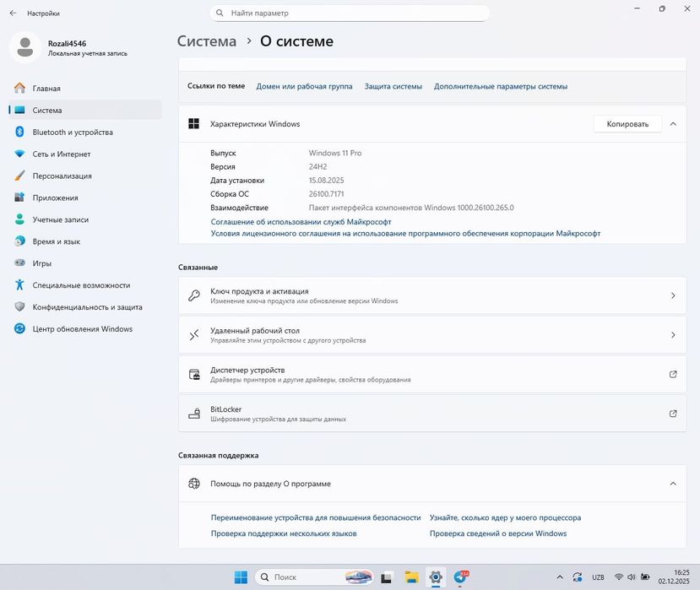
Task: Click the Rozali4546 user avatar
Action: coord(25,47)
